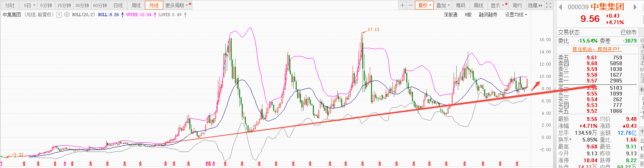Select the 15分钟 timeframe
644x168 pixels.
click(x=64, y=5)
